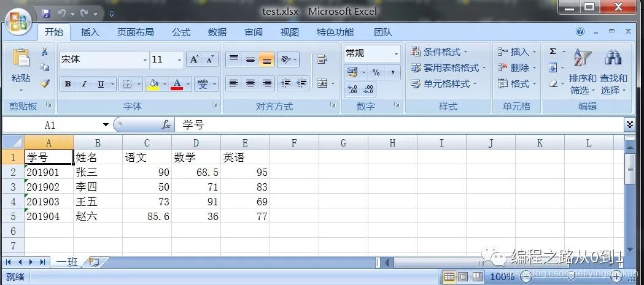Copy selection using clipboard icon
This screenshot has height=285, width=644.
45,67
